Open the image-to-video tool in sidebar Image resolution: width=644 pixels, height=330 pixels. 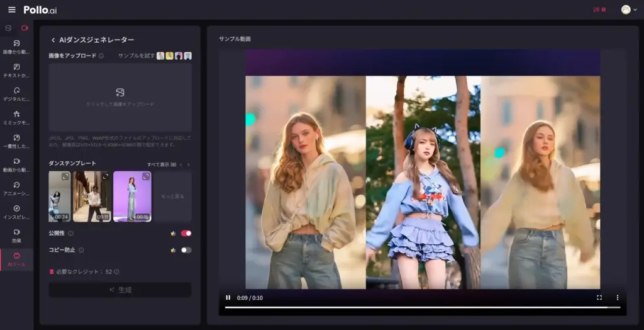click(x=16, y=47)
